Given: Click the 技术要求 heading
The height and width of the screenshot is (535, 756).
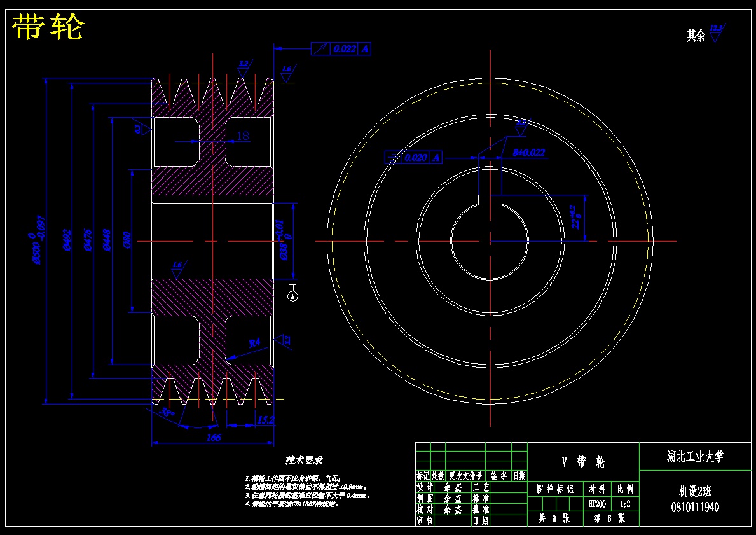Looking at the screenshot, I should point(304,460).
